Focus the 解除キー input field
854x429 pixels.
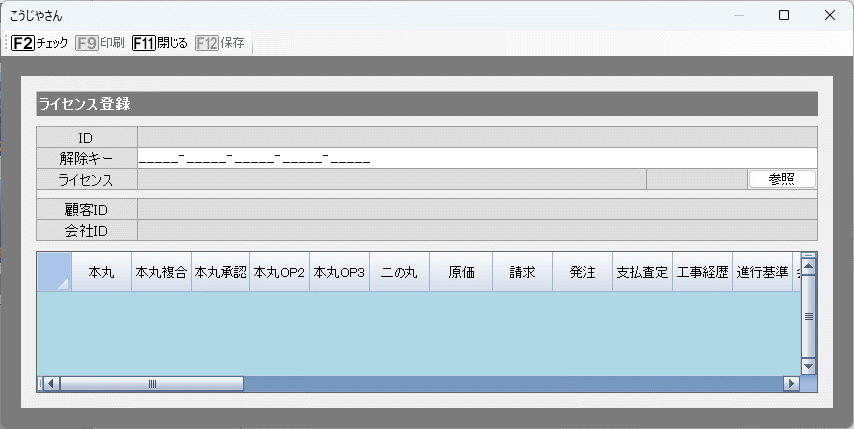pyautogui.click(x=477, y=158)
